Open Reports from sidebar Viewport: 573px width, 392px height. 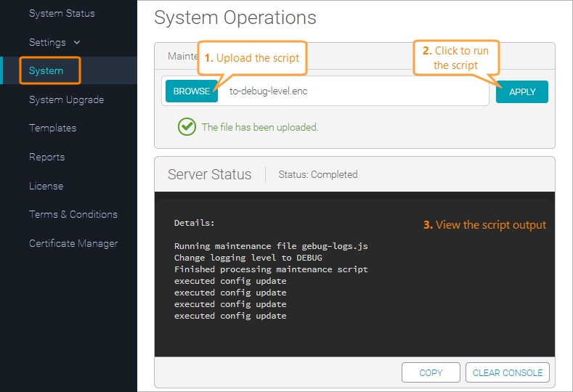[46, 157]
